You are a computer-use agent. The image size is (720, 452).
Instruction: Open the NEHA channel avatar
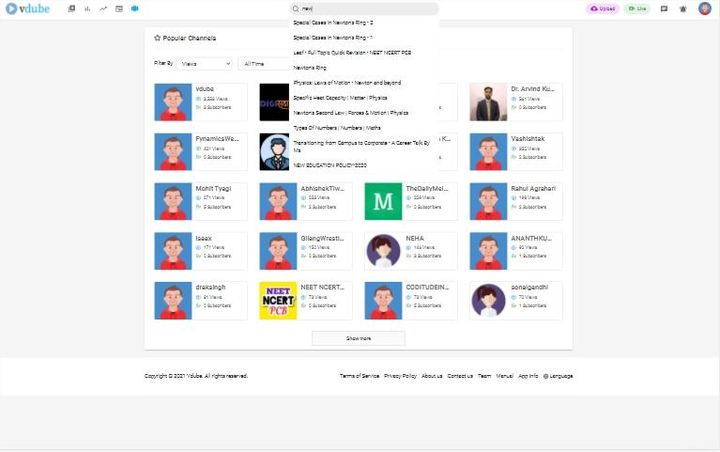click(x=383, y=251)
